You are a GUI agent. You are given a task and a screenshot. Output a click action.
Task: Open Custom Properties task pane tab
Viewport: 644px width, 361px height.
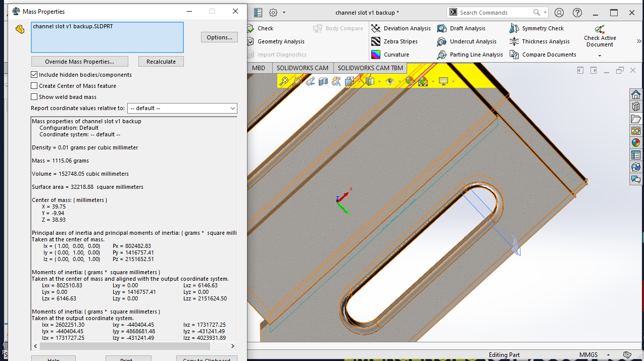point(636,155)
